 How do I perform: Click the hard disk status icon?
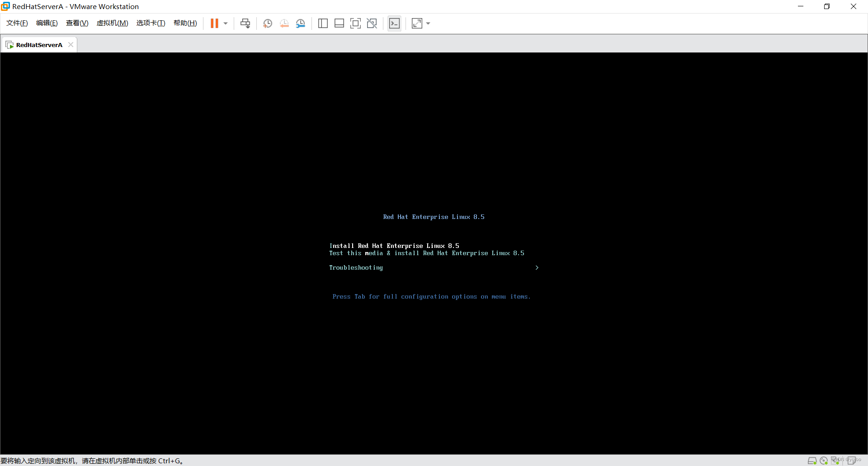pos(812,461)
